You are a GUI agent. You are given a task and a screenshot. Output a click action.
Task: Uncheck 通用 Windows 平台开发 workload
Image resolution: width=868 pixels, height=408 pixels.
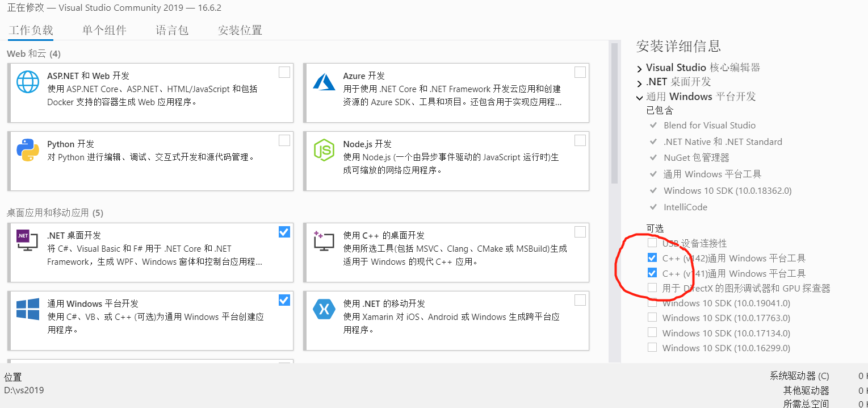(x=284, y=299)
